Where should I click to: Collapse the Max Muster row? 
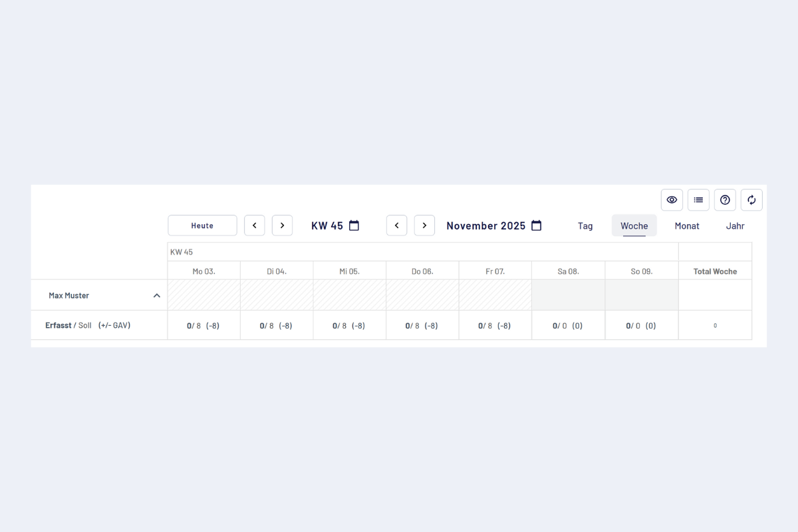pyautogui.click(x=157, y=295)
